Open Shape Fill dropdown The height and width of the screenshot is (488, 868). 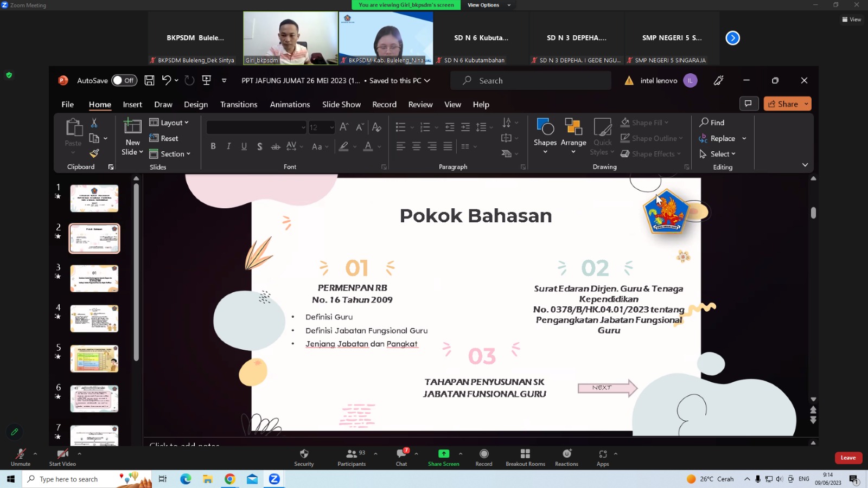tap(644, 123)
